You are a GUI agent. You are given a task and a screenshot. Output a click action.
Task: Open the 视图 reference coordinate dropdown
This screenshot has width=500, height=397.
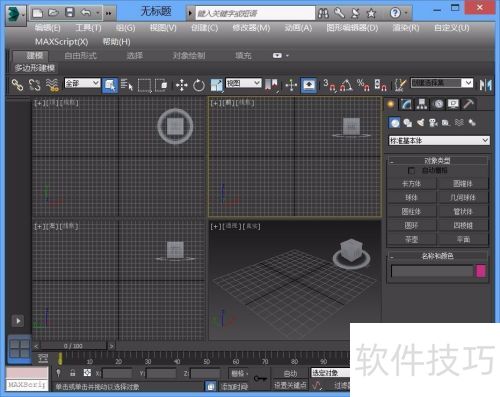[243, 83]
